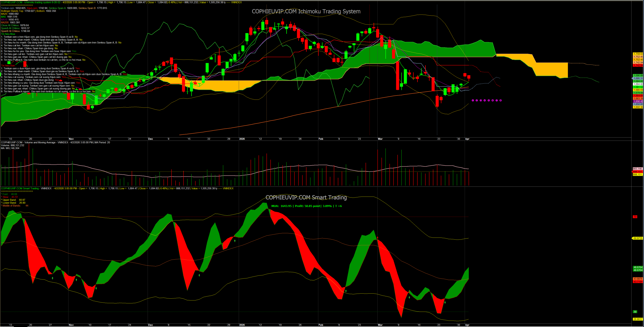The image size is (644, 327).
Task: Click the magenta circled number 1 marker
Action: point(473,101)
